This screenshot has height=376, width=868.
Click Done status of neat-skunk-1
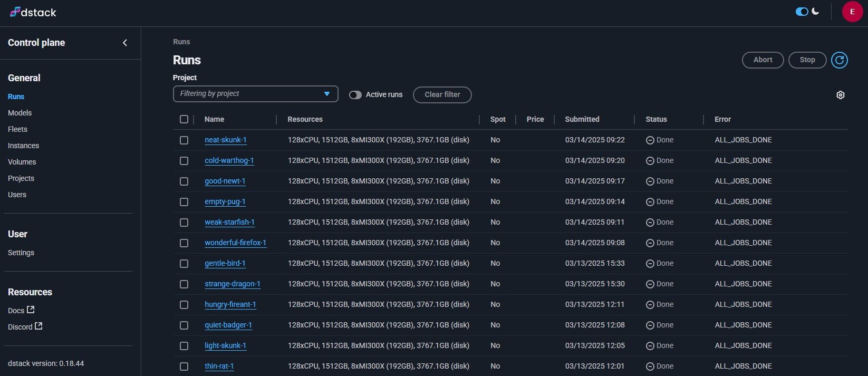(x=660, y=140)
